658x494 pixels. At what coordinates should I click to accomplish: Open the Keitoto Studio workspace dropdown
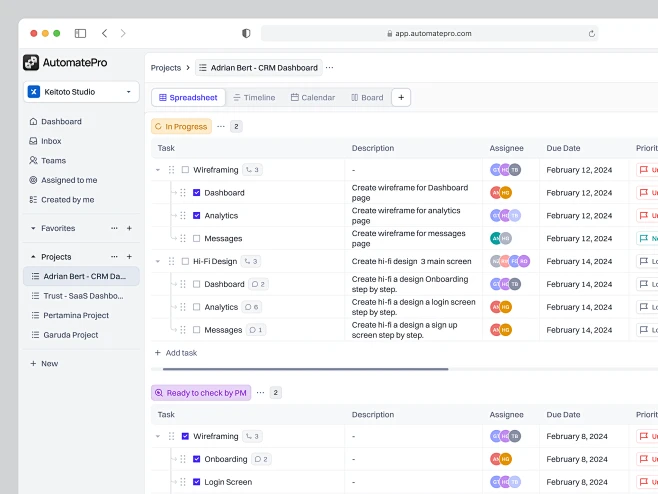point(81,92)
